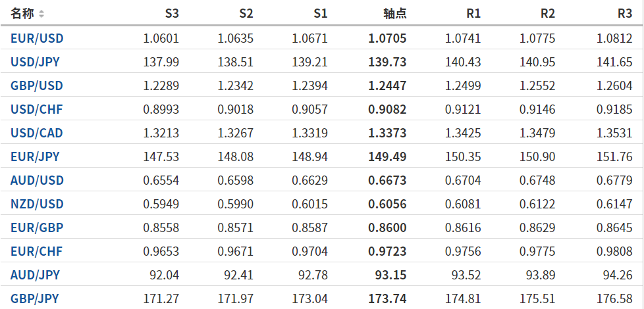Go to the USD/CHF pair page

coord(37,110)
